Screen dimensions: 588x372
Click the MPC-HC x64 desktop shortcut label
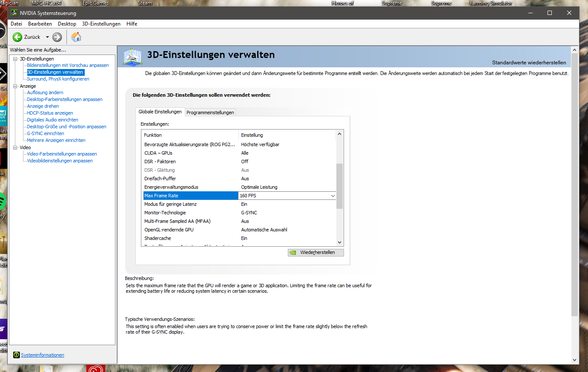click(x=46, y=3)
